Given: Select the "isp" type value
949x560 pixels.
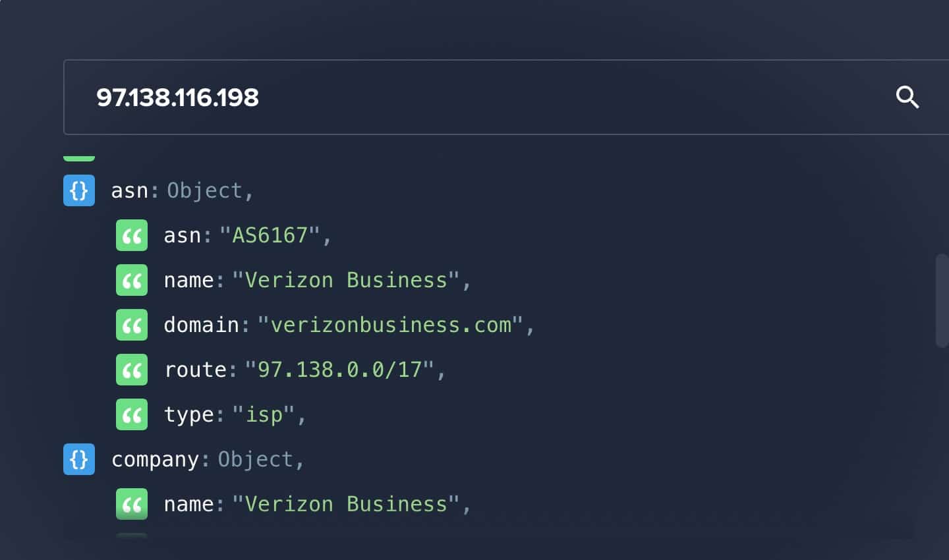Looking at the screenshot, I should [264, 414].
